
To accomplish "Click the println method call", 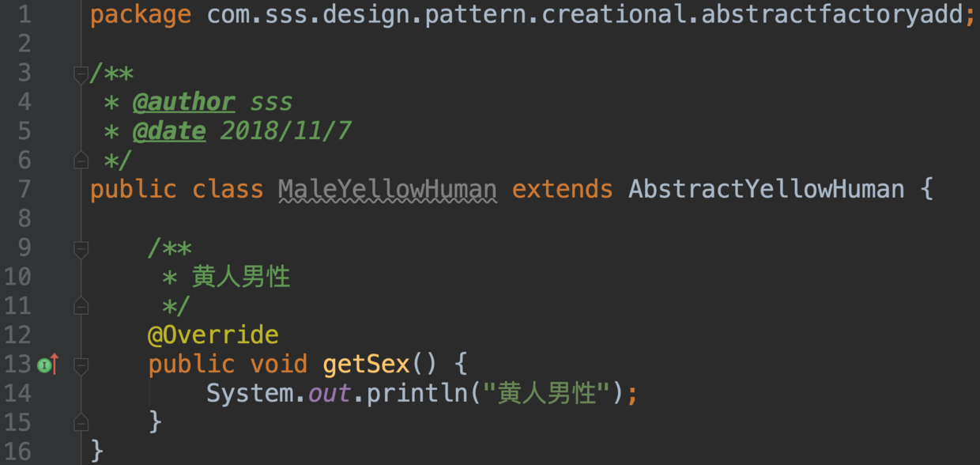I will tap(417, 393).
